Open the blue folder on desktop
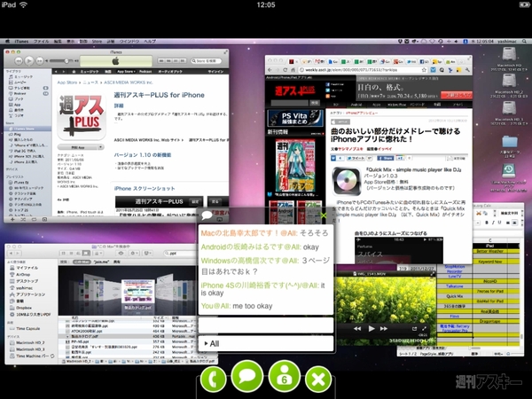The width and height of the screenshot is (532, 399). pyautogui.click(x=510, y=143)
